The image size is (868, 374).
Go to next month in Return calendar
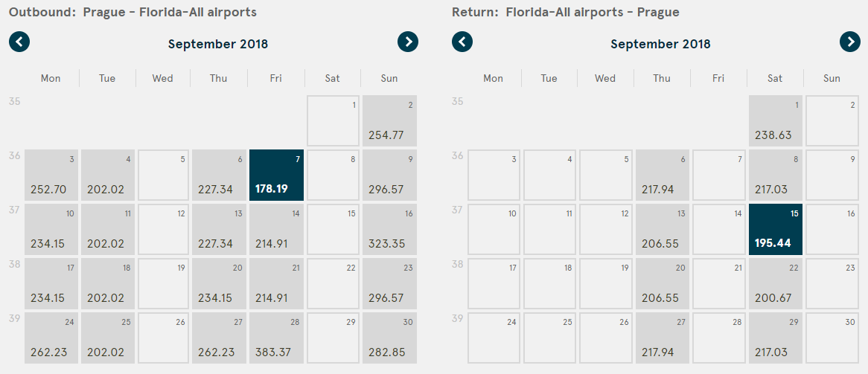(x=850, y=42)
